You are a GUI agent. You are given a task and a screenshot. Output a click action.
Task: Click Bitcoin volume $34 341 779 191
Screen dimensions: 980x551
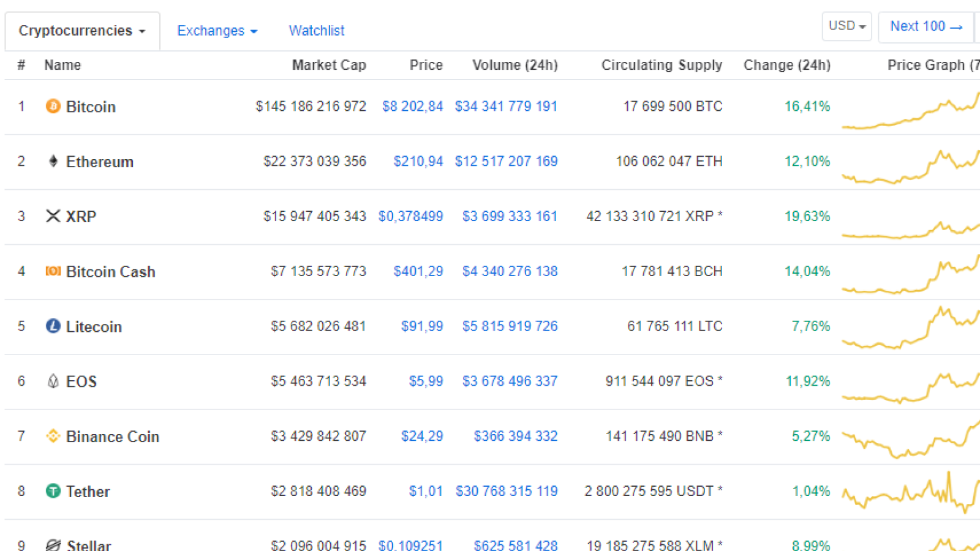(506, 107)
